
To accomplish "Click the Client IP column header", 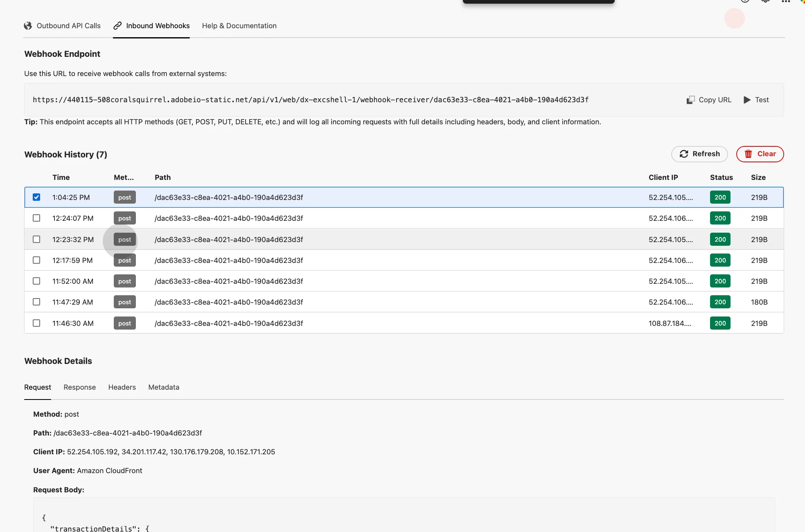I will (663, 177).
